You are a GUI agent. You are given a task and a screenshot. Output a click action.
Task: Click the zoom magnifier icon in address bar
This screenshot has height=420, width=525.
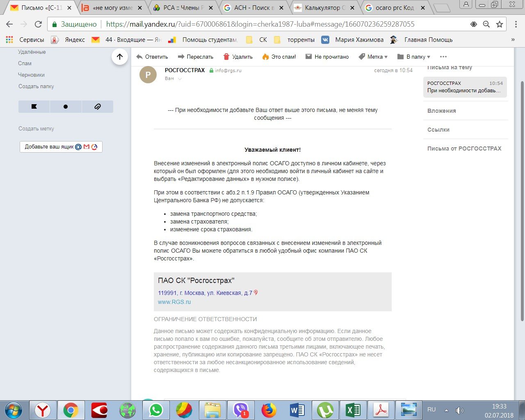click(486, 24)
